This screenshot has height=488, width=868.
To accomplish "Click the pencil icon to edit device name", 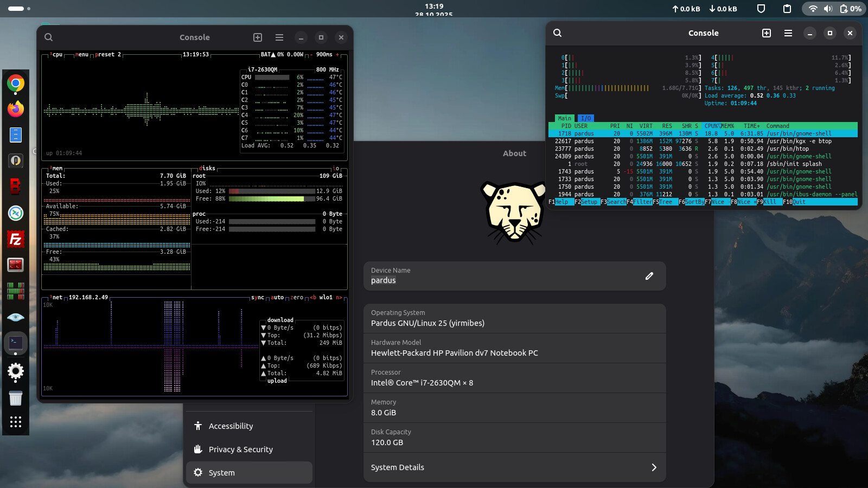I will click(649, 276).
